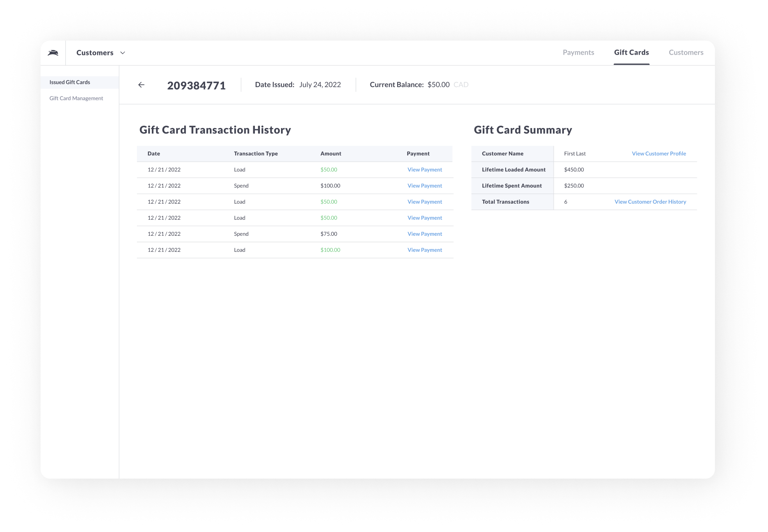The image size is (768, 532).
Task: Click the Payment column header
Action: pos(418,154)
